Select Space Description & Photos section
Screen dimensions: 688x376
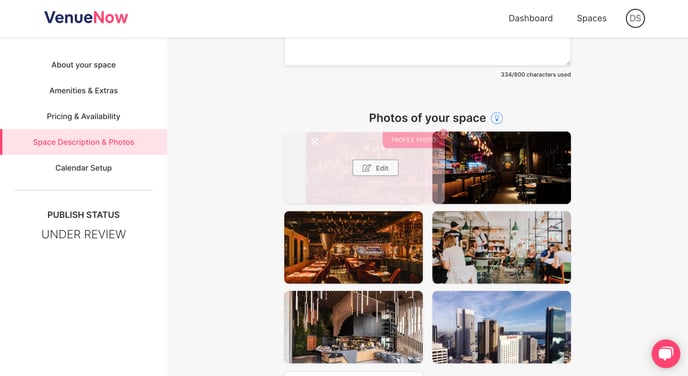(x=83, y=142)
